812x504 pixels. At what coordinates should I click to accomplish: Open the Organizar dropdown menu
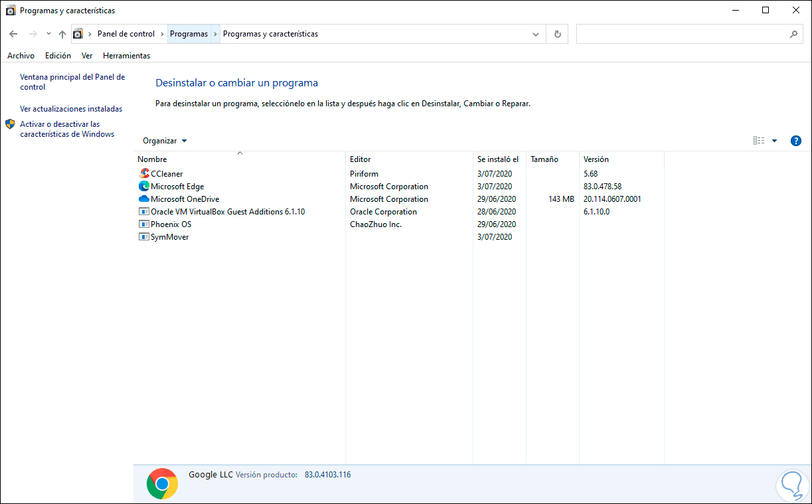click(165, 141)
